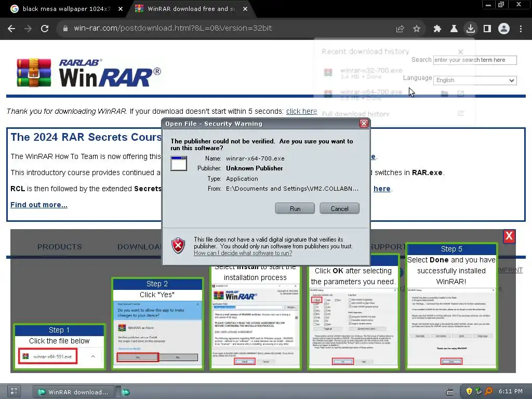Click the Step 2 Click Yes thumbnail
The height and width of the screenshot is (399, 532).
tap(157, 323)
